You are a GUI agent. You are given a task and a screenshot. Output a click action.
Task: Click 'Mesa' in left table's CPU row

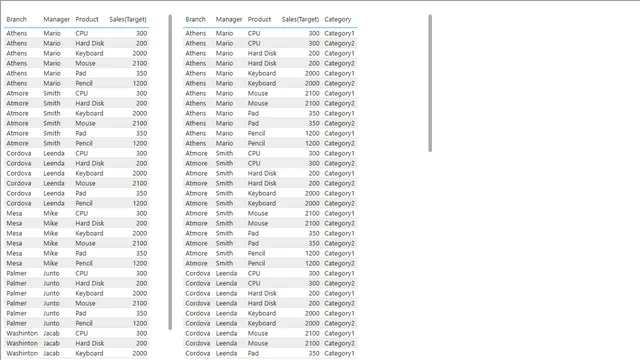coord(14,213)
